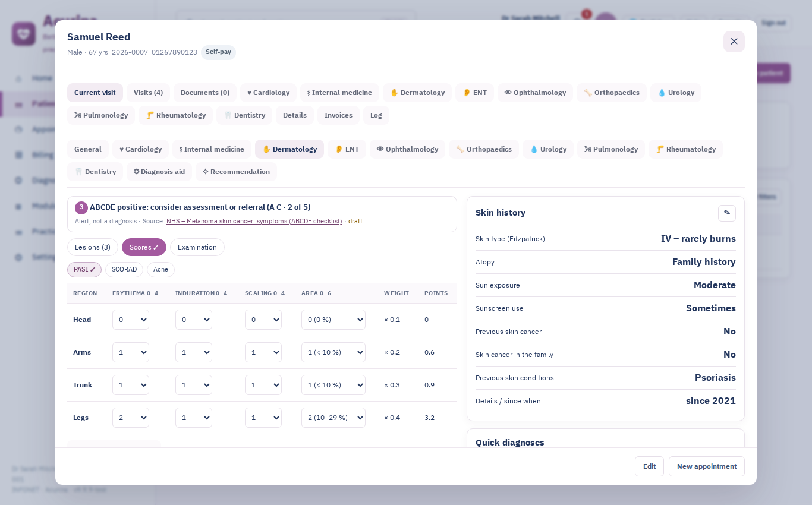The image size is (812, 505).
Task: Open the Ophthalmology eye icon tab in top row
Action: (535, 93)
